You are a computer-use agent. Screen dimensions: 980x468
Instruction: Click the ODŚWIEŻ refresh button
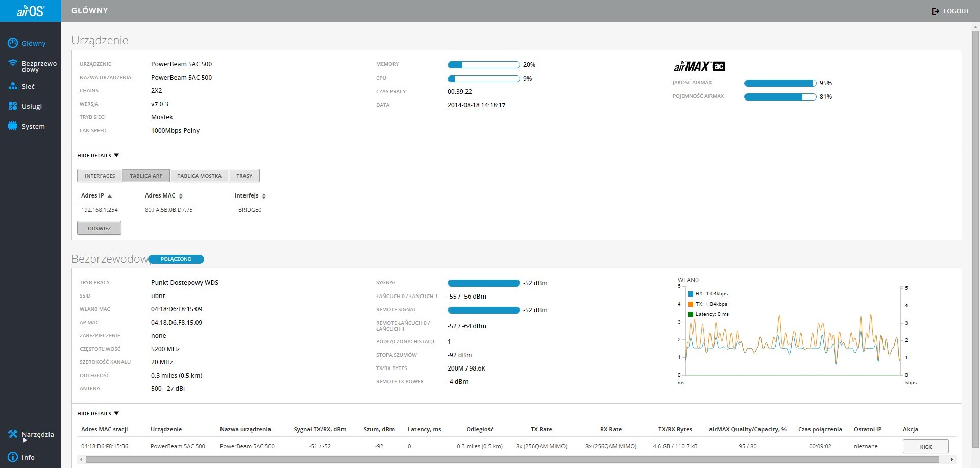pyautogui.click(x=99, y=228)
